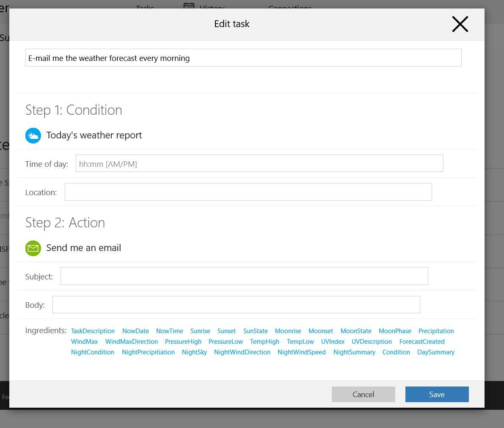504x428 pixels.
Task: Select the email Subject field
Action: [244, 276]
